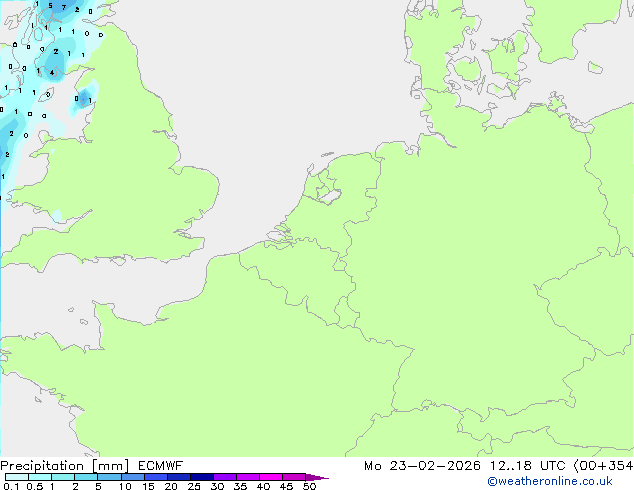Image resolution: width=634 pixels, height=490 pixels.
Task: Click the legend value label '35'
Action: tap(240, 486)
